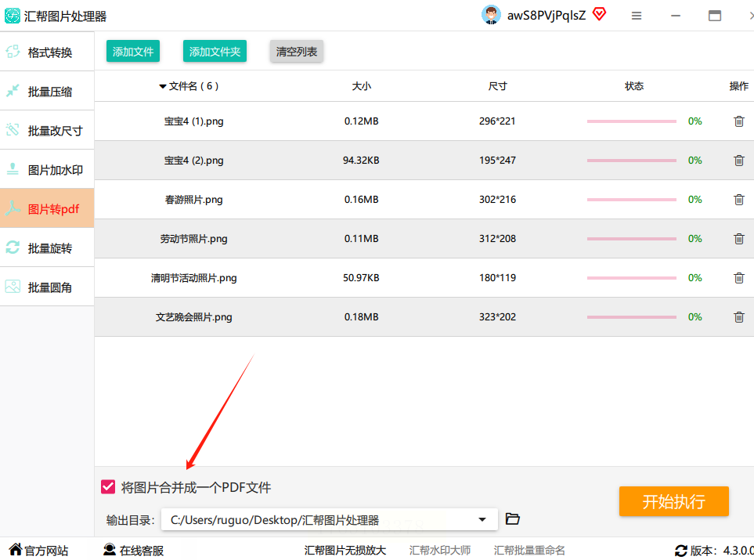Click progress bar of 宝宝4 (2).png
754x560 pixels.
click(631, 161)
